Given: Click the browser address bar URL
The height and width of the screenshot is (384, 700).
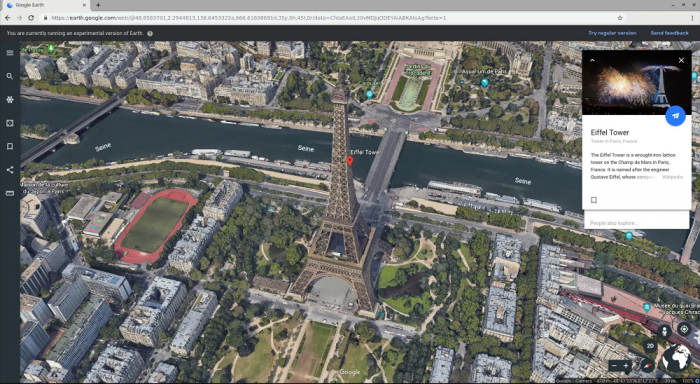Looking at the screenshot, I should (x=249, y=18).
